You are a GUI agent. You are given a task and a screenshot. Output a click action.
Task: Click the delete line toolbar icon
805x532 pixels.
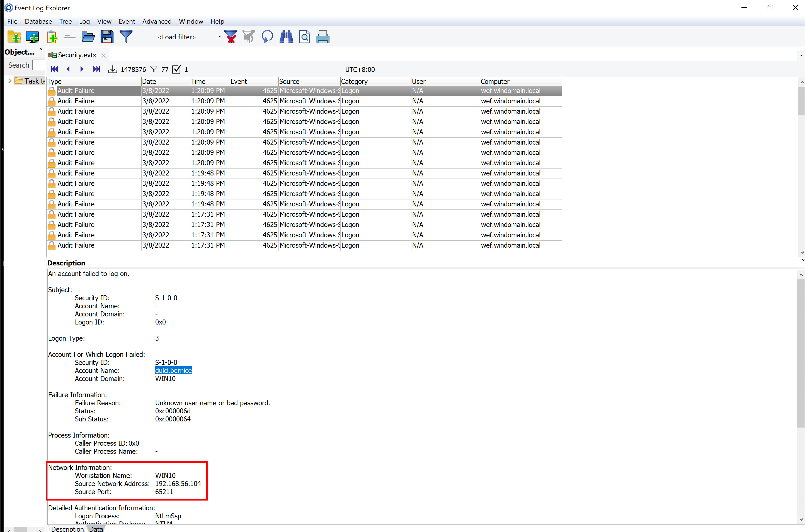pyautogui.click(x=70, y=37)
